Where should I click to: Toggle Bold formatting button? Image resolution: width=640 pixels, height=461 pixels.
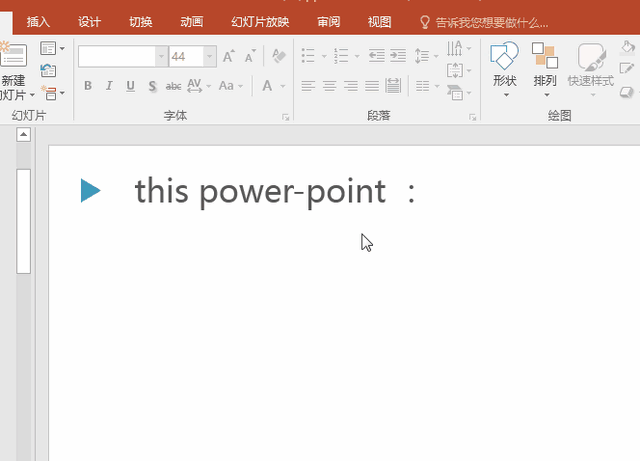point(88,86)
